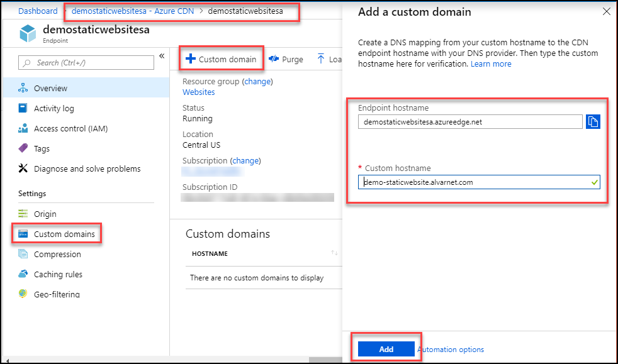Open Access control (IAM)
Screen dimensions: 618x364
point(70,128)
